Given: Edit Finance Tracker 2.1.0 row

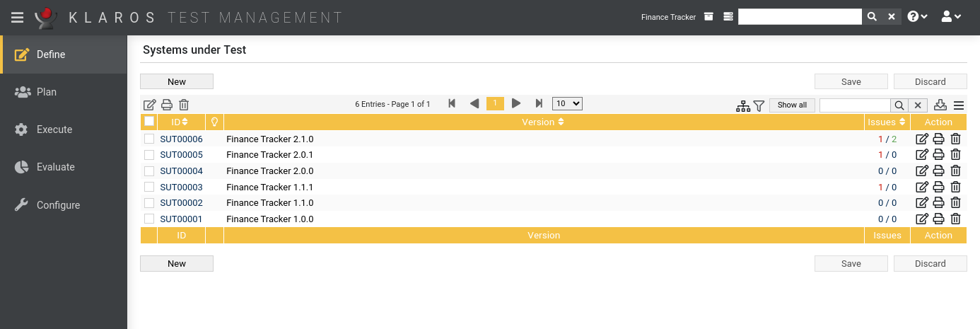Looking at the screenshot, I should [x=922, y=139].
